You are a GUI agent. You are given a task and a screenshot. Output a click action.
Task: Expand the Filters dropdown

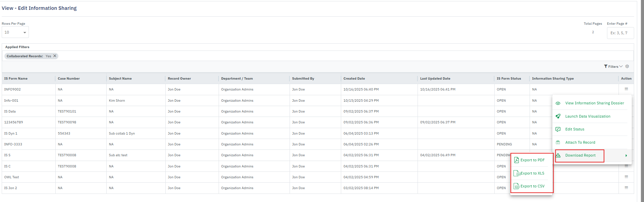pos(613,66)
